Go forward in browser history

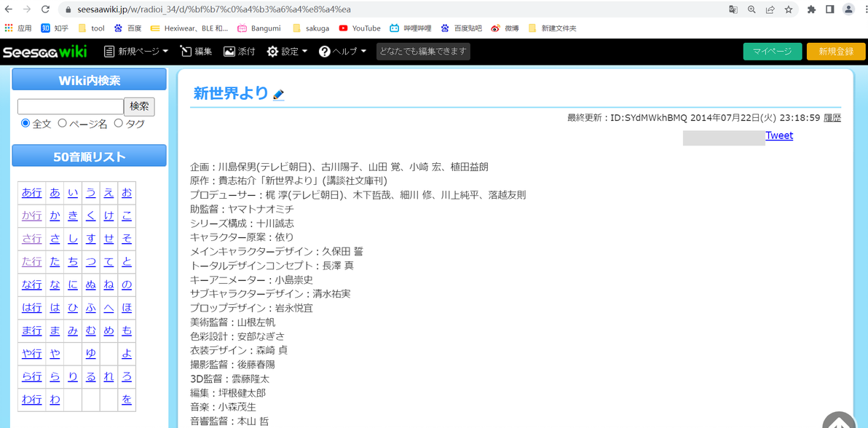click(26, 9)
